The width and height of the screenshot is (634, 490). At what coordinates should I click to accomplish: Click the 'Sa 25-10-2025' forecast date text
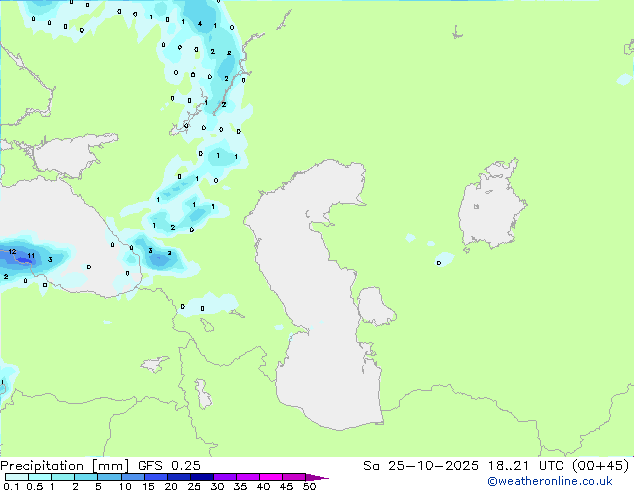click(421, 466)
